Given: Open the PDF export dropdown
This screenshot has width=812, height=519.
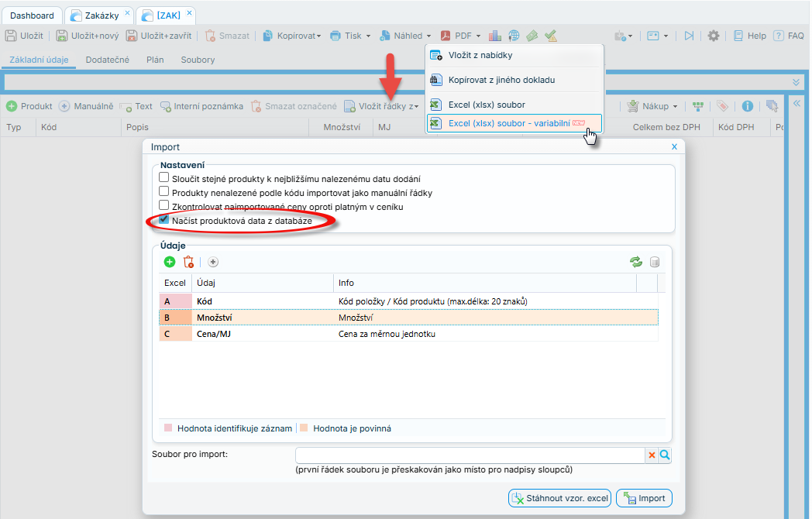Looking at the screenshot, I should [460, 36].
